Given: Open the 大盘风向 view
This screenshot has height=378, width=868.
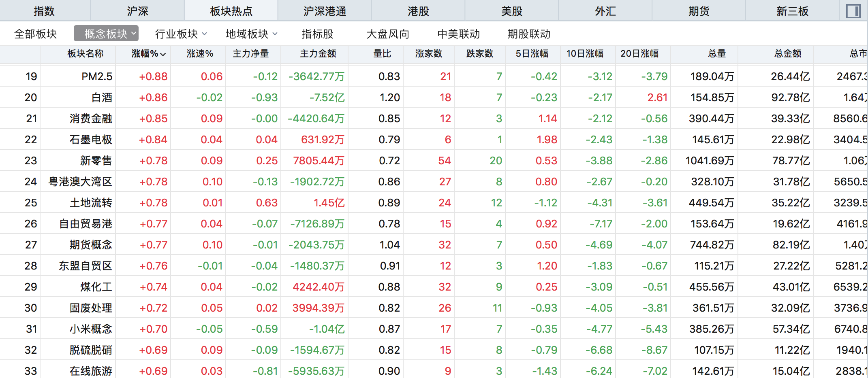Looking at the screenshot, I should [x=388, y=34].
